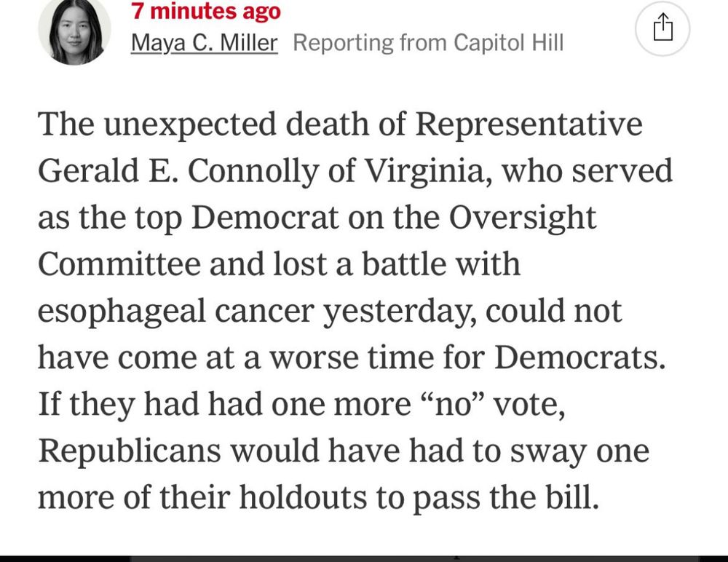
Task: Click the word 'Representative' in the update
Action: pos(529,124)
